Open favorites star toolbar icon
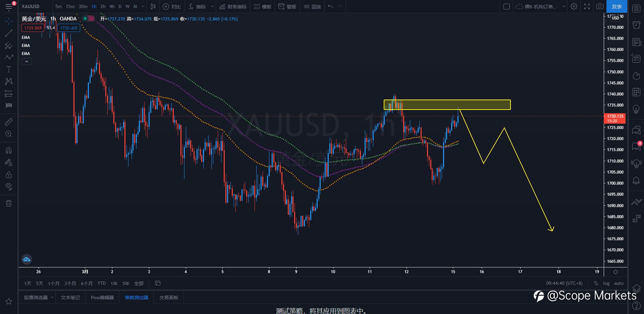The height and width of the screenshot is (314, 644). tap(9, 301)
